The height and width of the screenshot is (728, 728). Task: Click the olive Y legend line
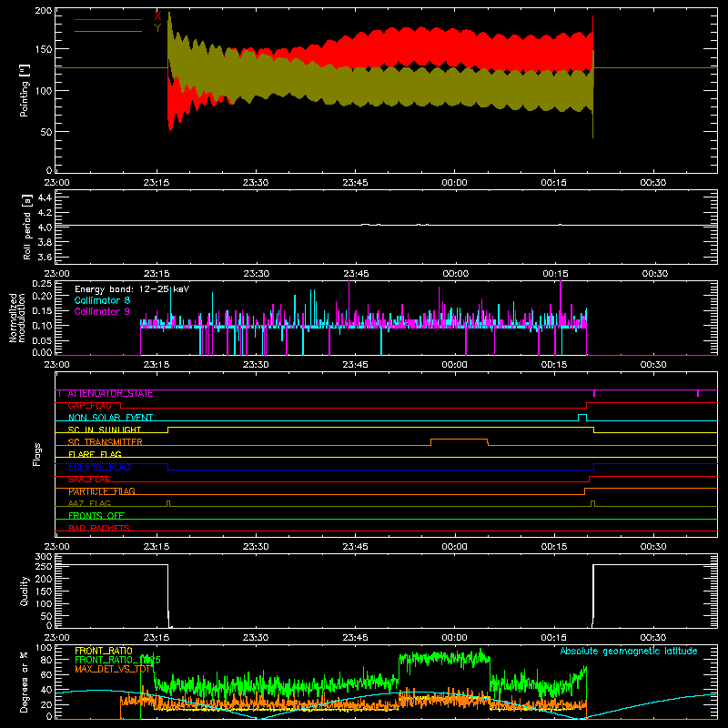point(108,31)
